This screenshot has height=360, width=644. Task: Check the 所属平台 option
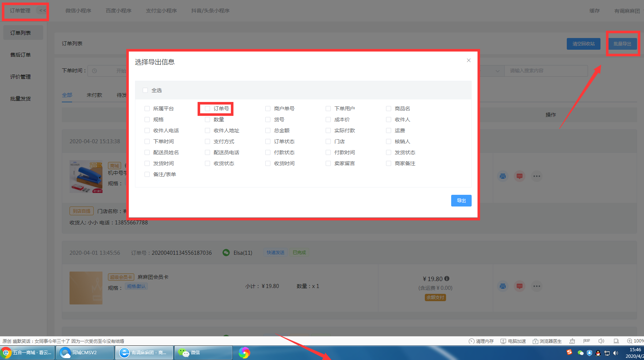coord(147,109)
